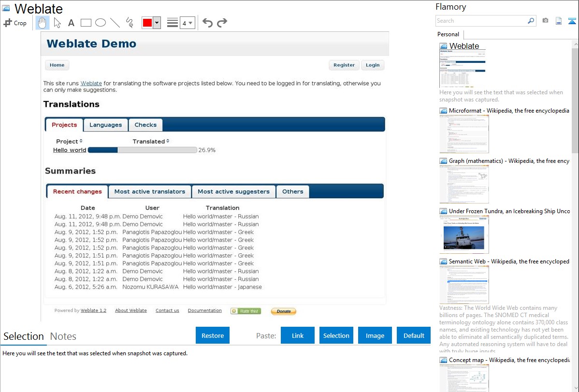Open the Personal tab in Flamory panel
This screenshot has width=579, height=392.
tap(449, 34)
